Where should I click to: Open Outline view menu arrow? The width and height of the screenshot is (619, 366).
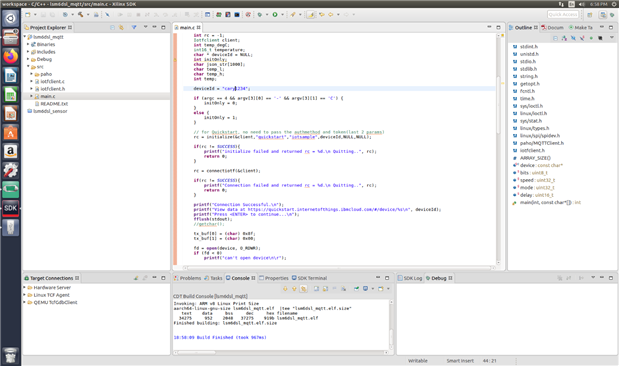[612, 38]
